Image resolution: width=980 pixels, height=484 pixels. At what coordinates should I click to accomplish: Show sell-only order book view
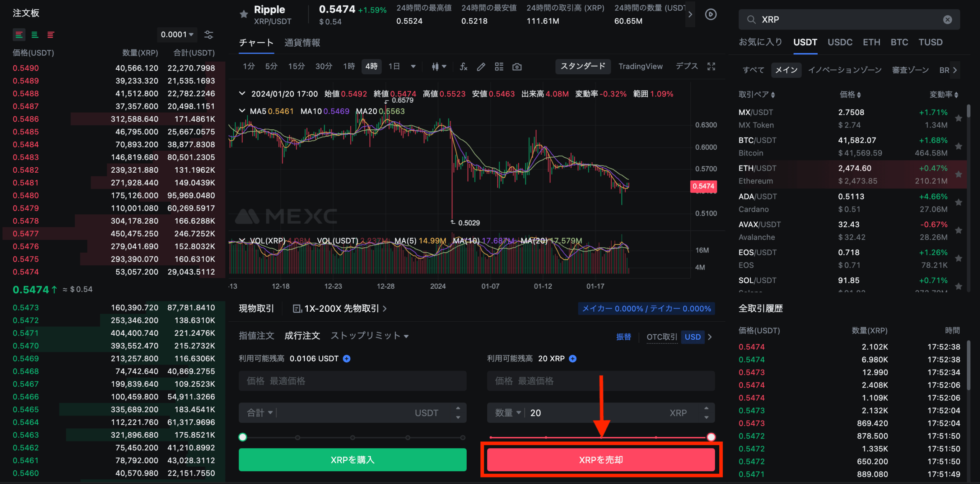51,35
